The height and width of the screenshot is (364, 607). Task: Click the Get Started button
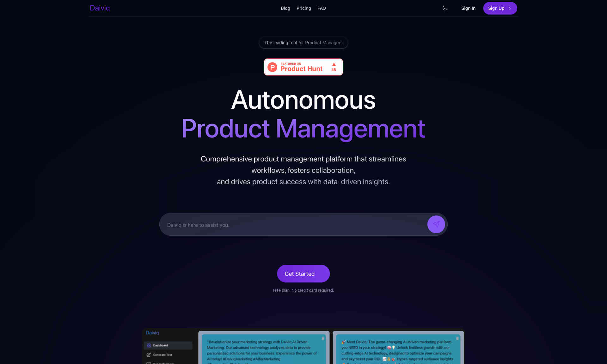[303, 273]
